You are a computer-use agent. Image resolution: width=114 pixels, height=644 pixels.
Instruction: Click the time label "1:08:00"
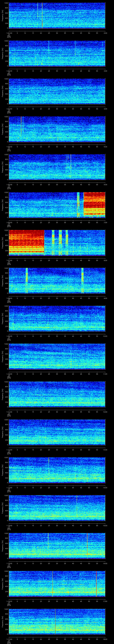pyautogui.click(x=9, y=298)
